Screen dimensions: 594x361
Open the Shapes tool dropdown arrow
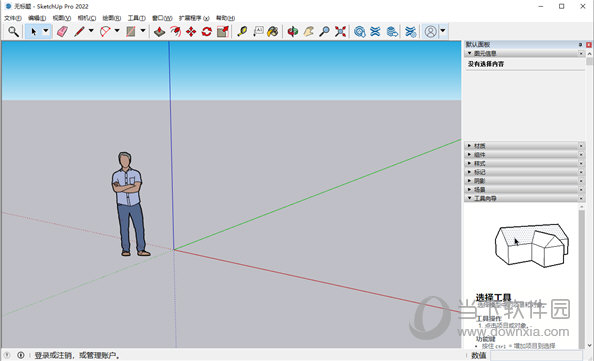[143, 31]
